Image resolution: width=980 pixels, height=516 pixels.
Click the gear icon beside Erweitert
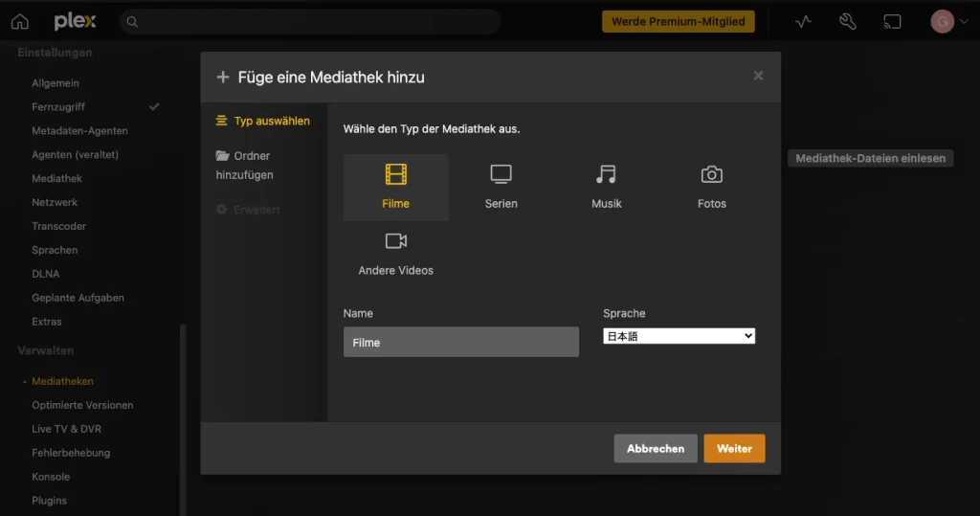(221, 209)
